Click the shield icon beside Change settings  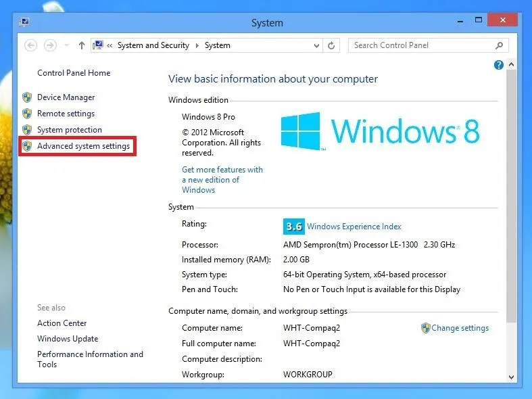(425, 328)
